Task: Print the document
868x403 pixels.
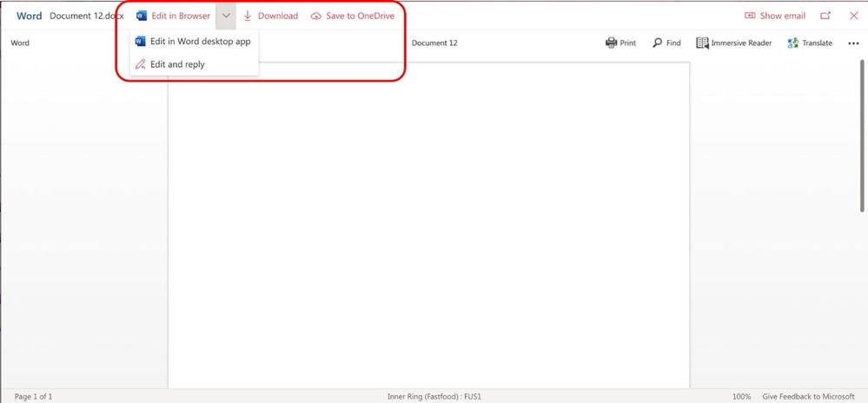Action: click(x=620, y=43)
